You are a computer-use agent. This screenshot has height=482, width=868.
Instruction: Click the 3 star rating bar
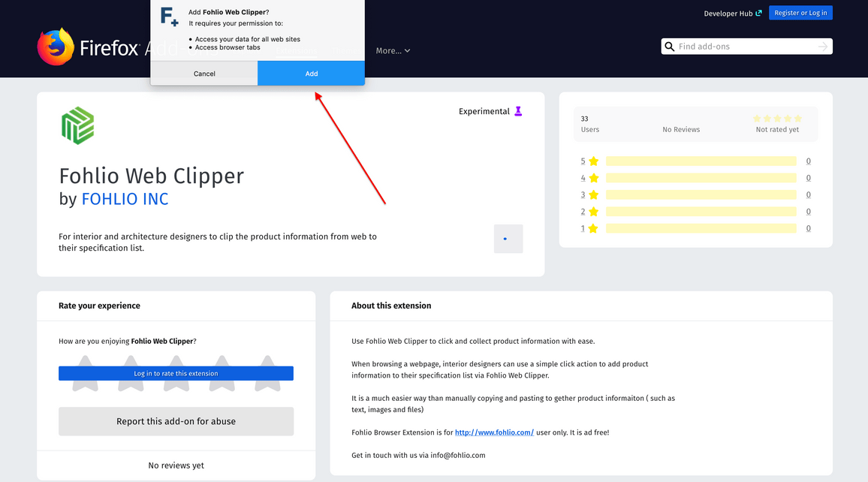click(701, 194)
